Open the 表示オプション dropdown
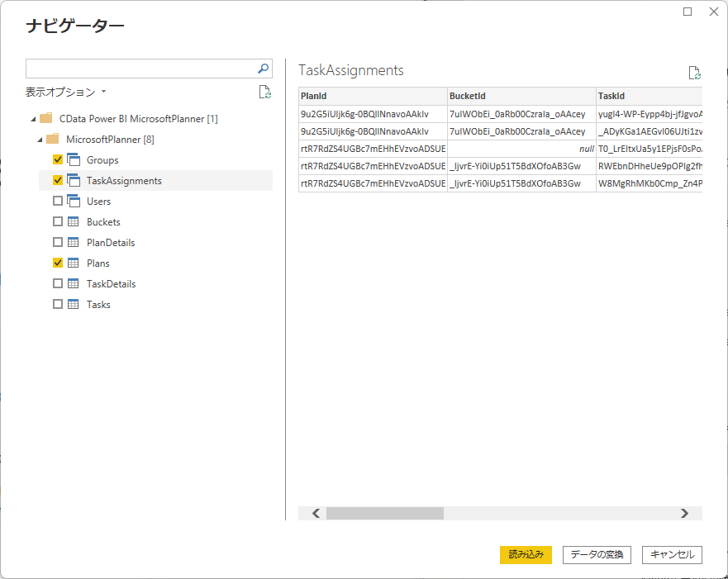Image resolution: width=728 pixels, height=579 pixels. click(x=66, y=92)
